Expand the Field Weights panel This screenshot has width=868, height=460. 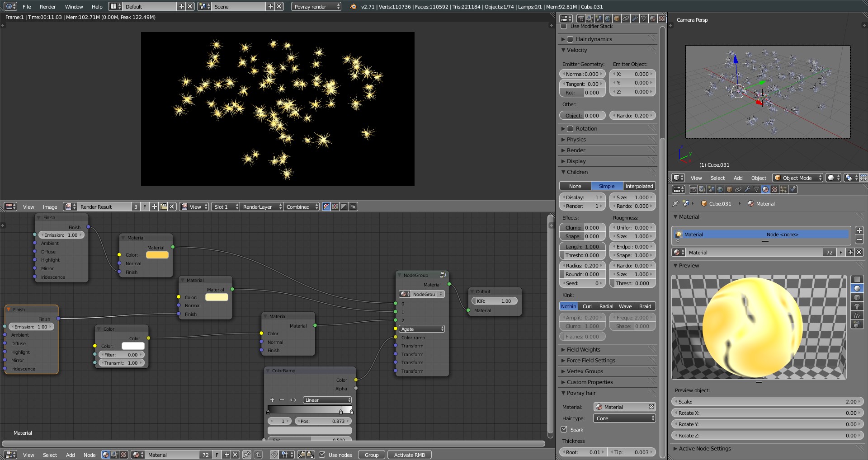pyautogui.click(x=583, y=350)
